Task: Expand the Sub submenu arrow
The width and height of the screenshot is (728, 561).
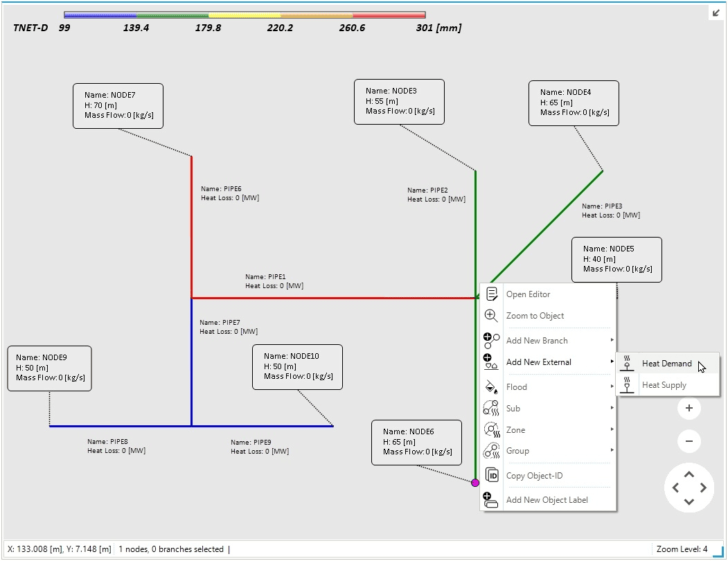Action: click(612, 409)
